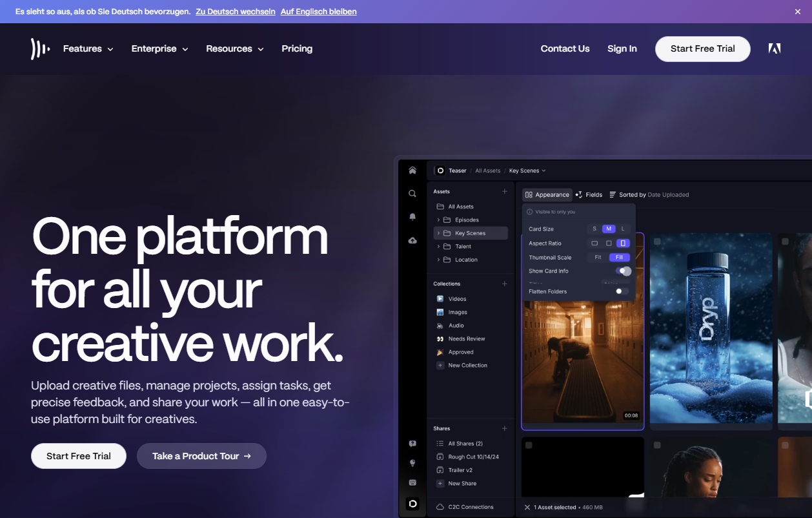Viewport: 812px width, 518px height.
Task: Click the plus next to Collections
Action: [x=505, y=284]
